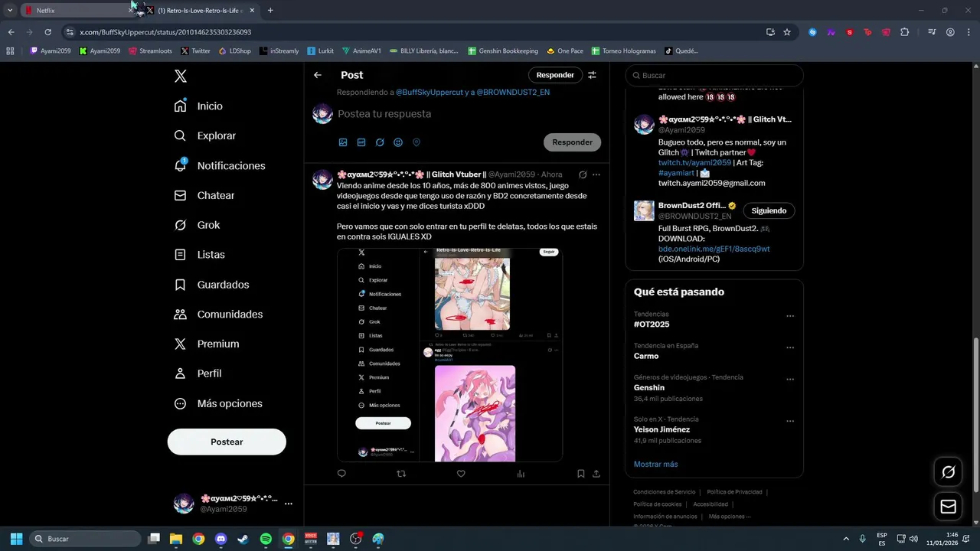Open account menu dots beside @Ayami2059
This screenshot has width=980, height=551.
coord(289,504)
